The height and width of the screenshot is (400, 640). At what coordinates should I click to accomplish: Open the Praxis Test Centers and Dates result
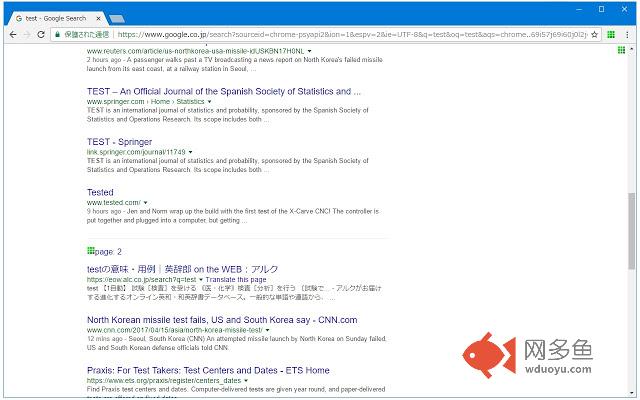(208, 371)
